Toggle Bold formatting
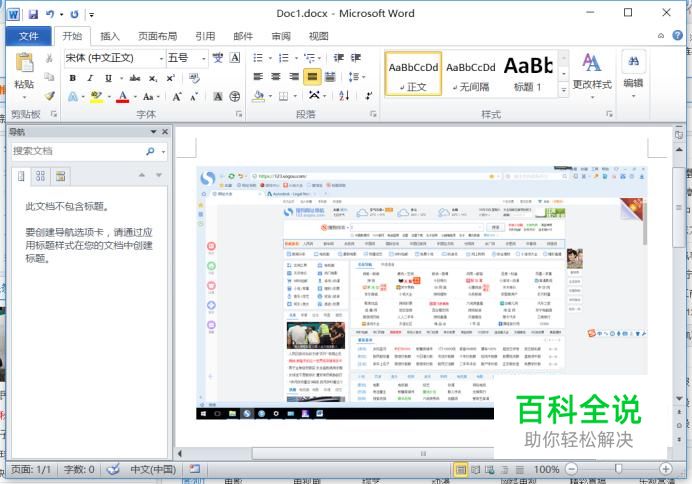The image size is (692, 484). 72,78
